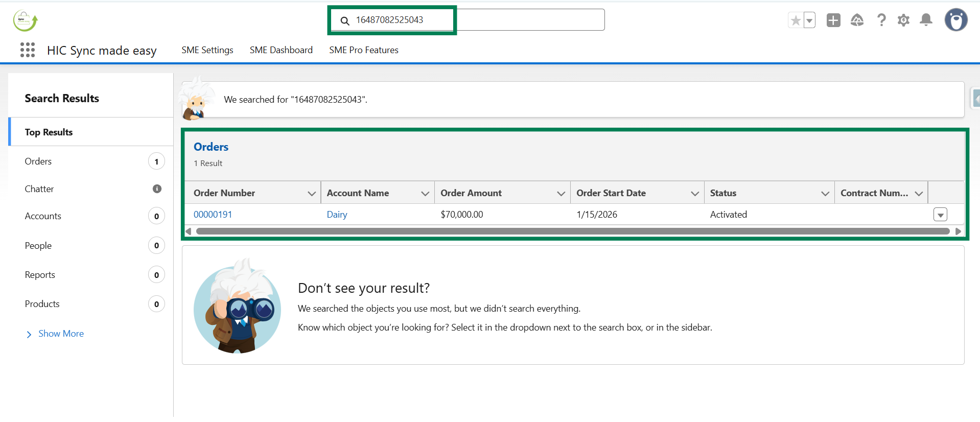Image resolution: width=980 pixels, height=422 pixels.
Task: Select the $70,000.00 order amount cell
Action: [x=462, y=215]
